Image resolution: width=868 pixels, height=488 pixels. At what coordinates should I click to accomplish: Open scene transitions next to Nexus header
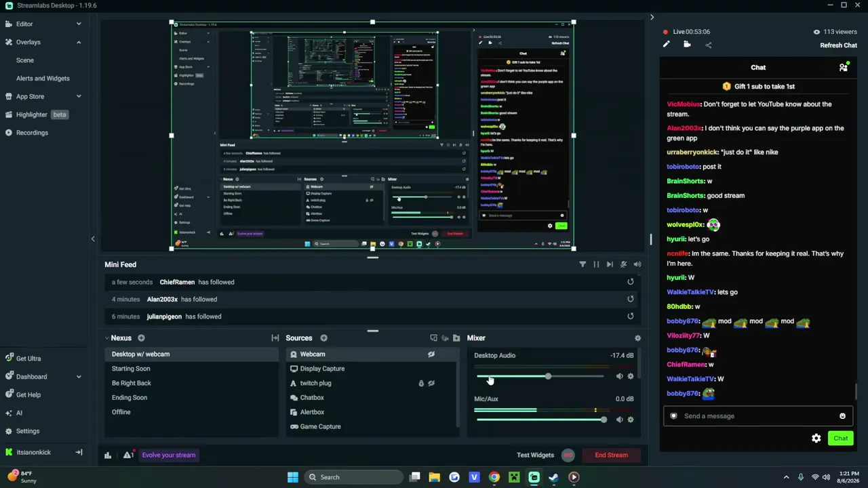pos(275,338)
